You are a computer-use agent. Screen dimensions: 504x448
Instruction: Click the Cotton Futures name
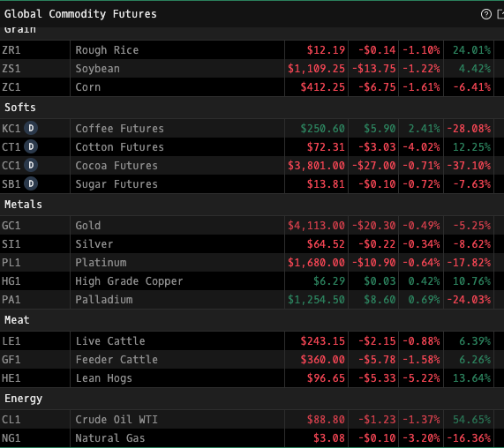pos(119,147)
